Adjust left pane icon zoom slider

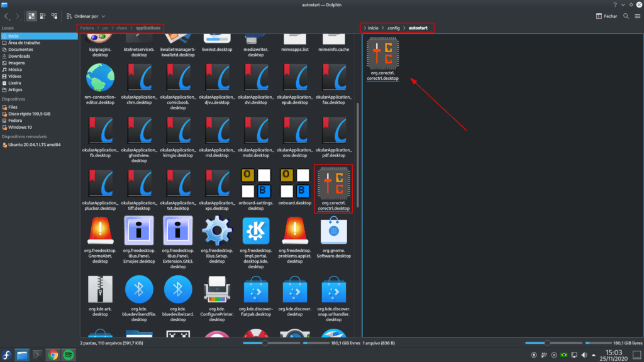click(x=265, y=343)
